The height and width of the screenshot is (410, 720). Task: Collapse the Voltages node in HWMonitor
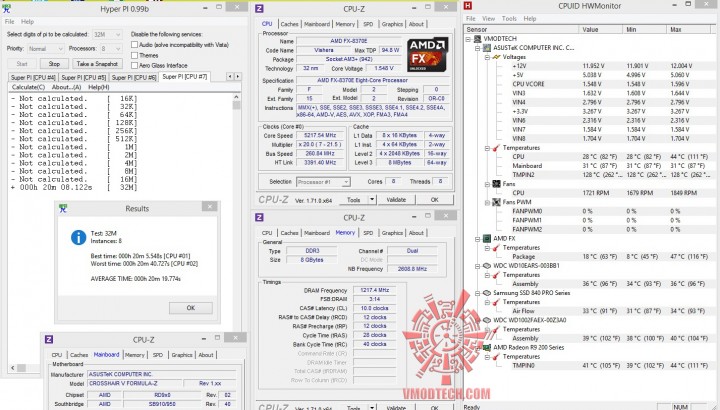pyautogui.click(x=487, y=57)
